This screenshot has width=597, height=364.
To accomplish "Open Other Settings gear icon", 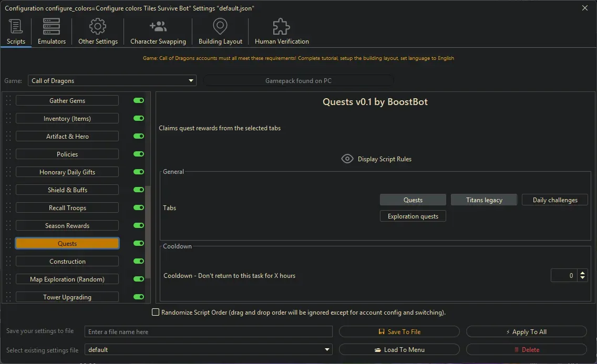I will (97, 26).
